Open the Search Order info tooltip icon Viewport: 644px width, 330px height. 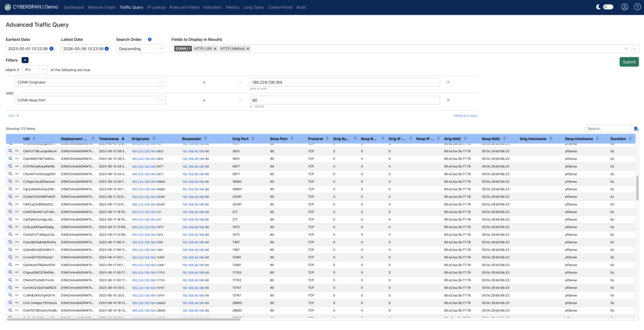150,40
